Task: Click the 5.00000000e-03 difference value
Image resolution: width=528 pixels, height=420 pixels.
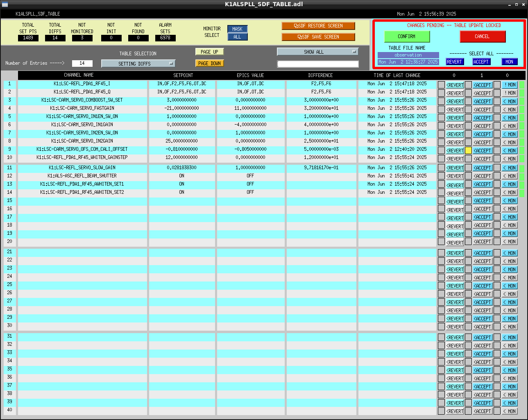Action: coord(321,149)
